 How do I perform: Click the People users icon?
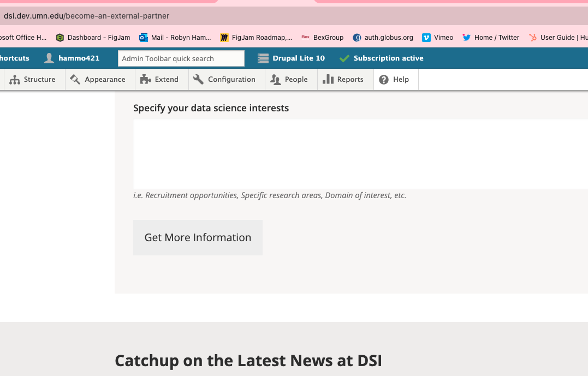pyautogui.click(x=275, y=80)
